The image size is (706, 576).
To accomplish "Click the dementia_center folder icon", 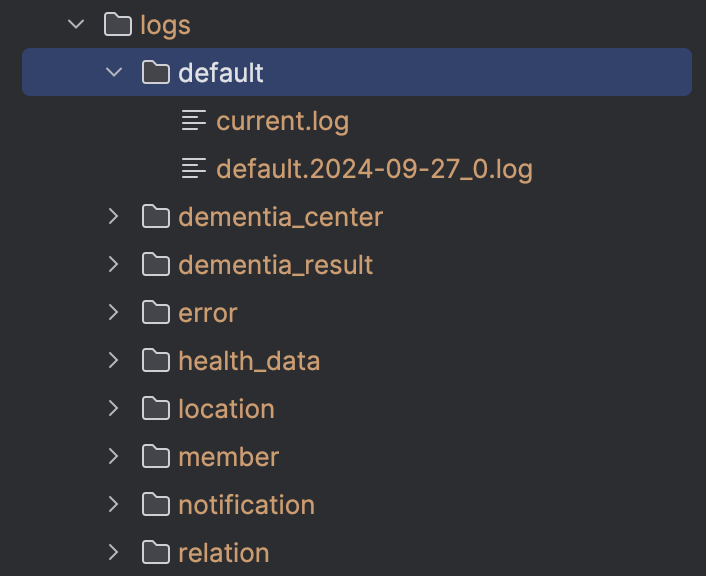I will 156,217.
